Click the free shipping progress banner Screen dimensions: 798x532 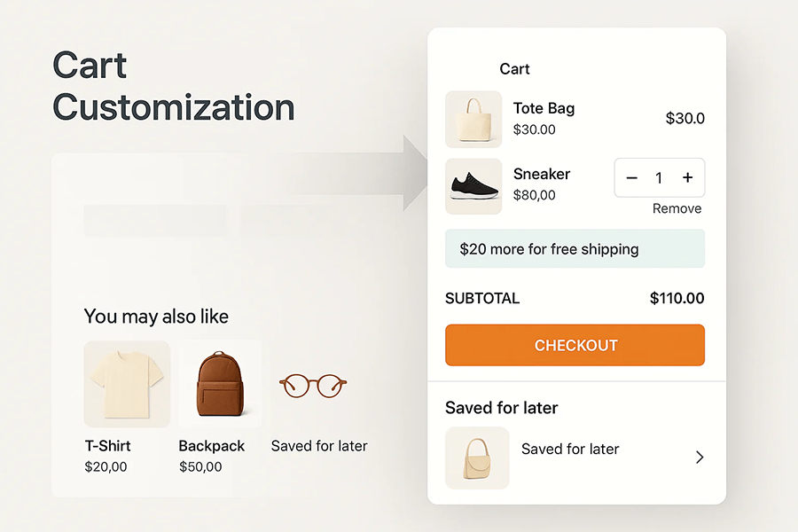click(575, 249)
